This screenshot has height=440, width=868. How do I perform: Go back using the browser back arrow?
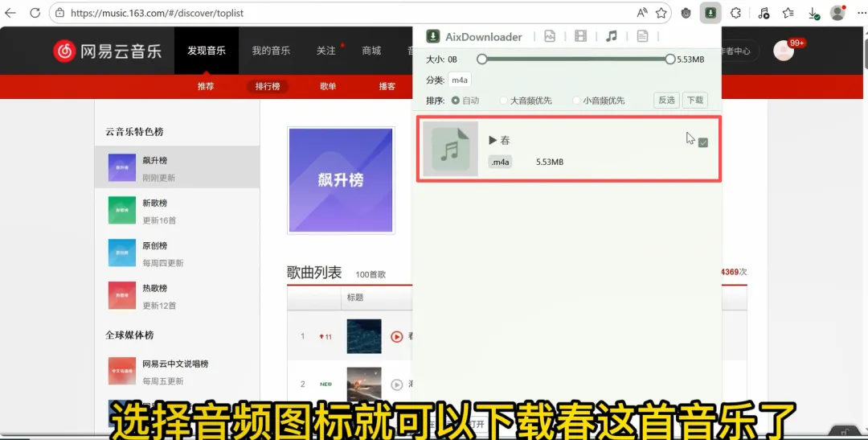point(10,13)
